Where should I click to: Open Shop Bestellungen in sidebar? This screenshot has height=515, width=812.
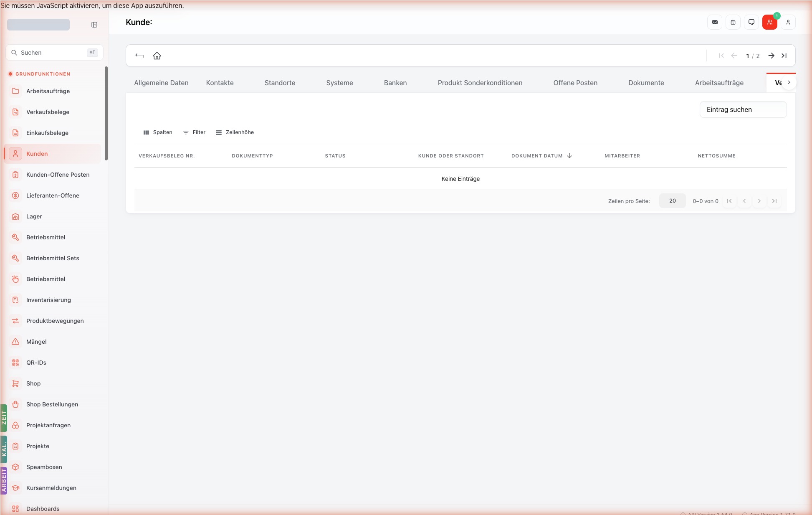[53, 404]
